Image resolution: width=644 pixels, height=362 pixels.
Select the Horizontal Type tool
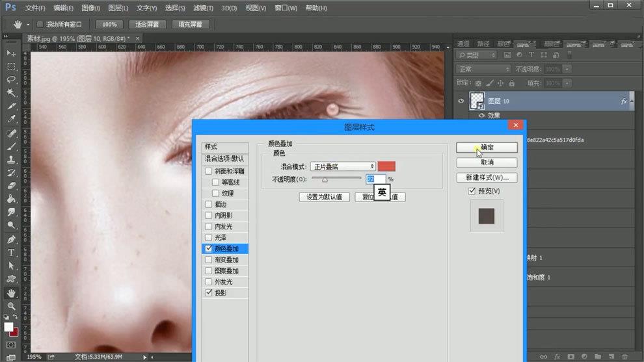[x=11, y=252]
